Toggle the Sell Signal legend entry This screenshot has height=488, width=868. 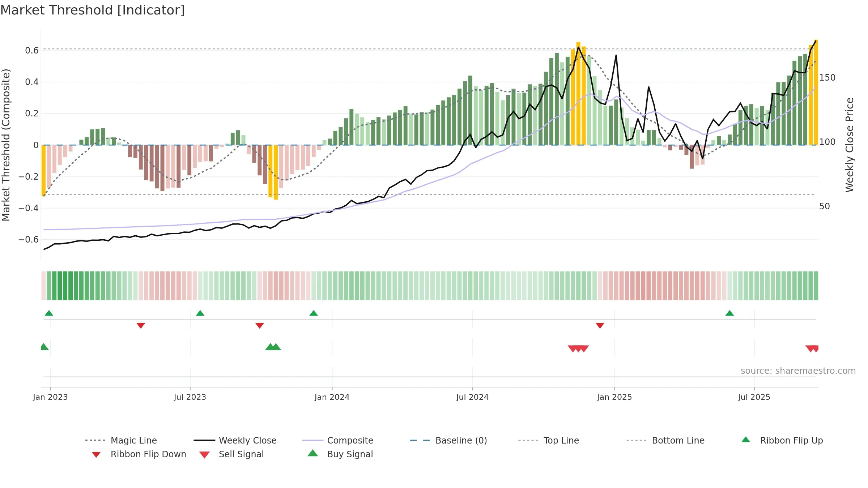pos(231,454)
